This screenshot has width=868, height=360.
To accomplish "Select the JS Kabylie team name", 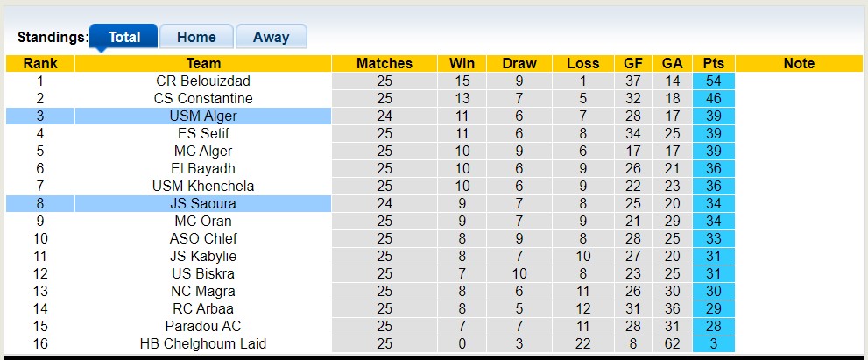I will (203, 256).
